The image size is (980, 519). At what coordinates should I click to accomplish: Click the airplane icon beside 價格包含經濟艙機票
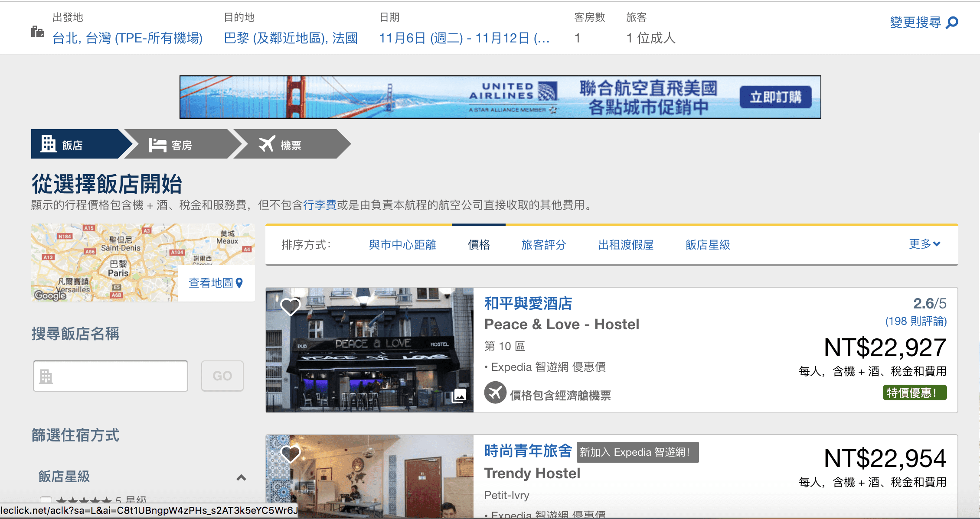coord(495,392)
